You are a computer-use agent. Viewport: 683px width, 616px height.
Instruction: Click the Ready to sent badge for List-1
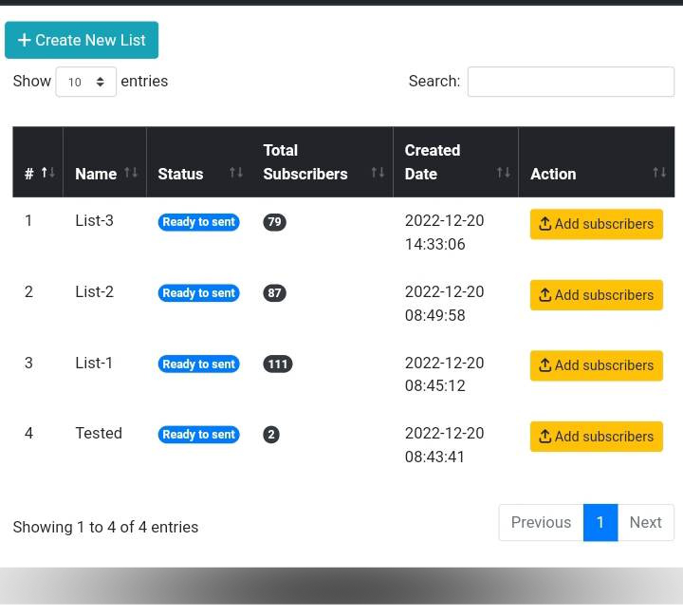click(198, 364)
